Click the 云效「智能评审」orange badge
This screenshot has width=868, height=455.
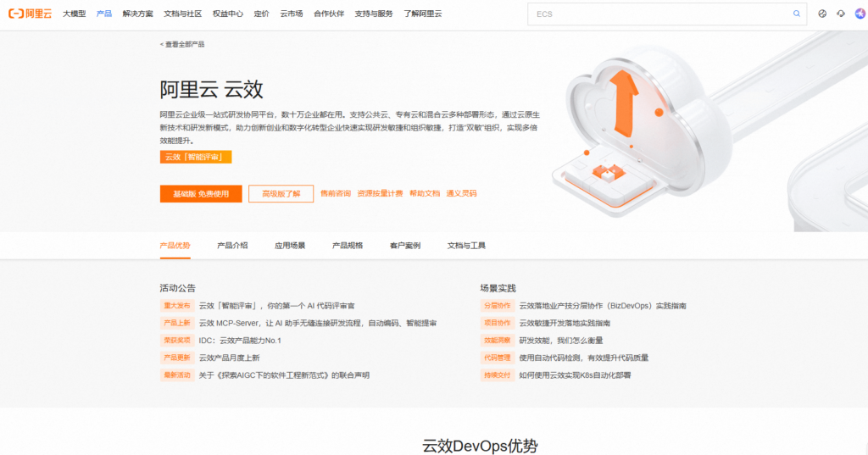tap(196, 157)
